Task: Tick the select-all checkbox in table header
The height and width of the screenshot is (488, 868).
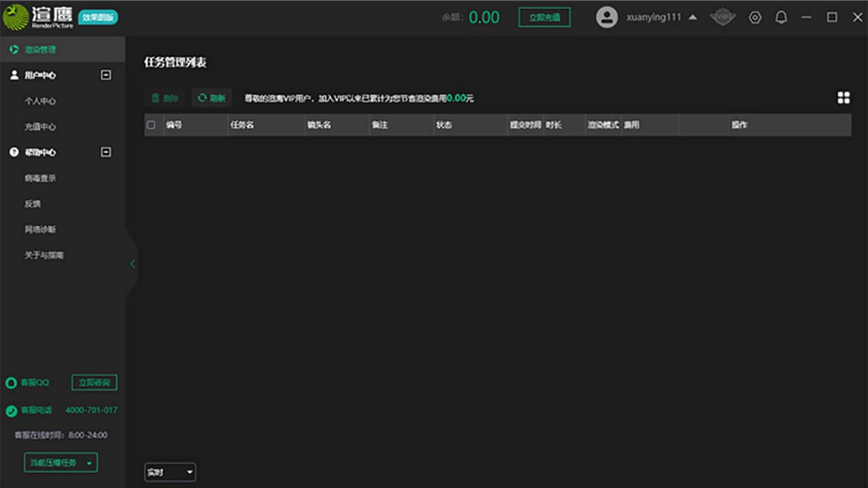Action: tap(151, 125)
